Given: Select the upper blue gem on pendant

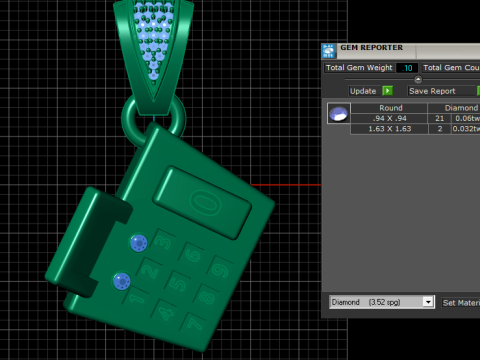Looking at the screenshot, I should pyautogui.click(x=139, y=243).
